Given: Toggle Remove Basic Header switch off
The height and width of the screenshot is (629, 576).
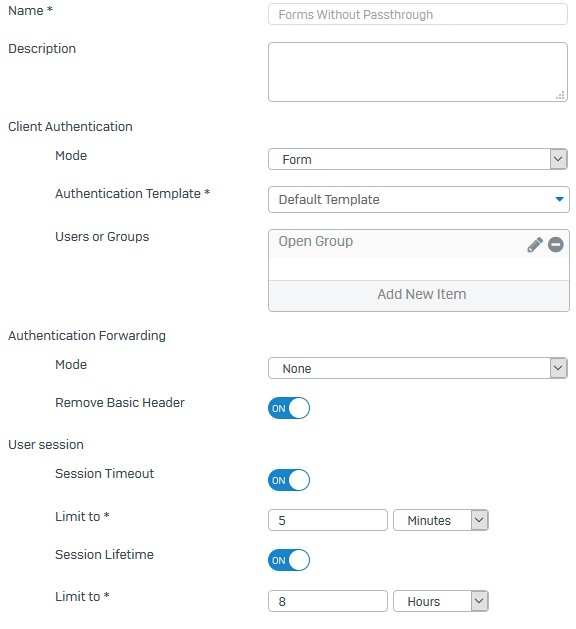Looking at the screenshot, I should pyautogui.click(x=289, y=408).
